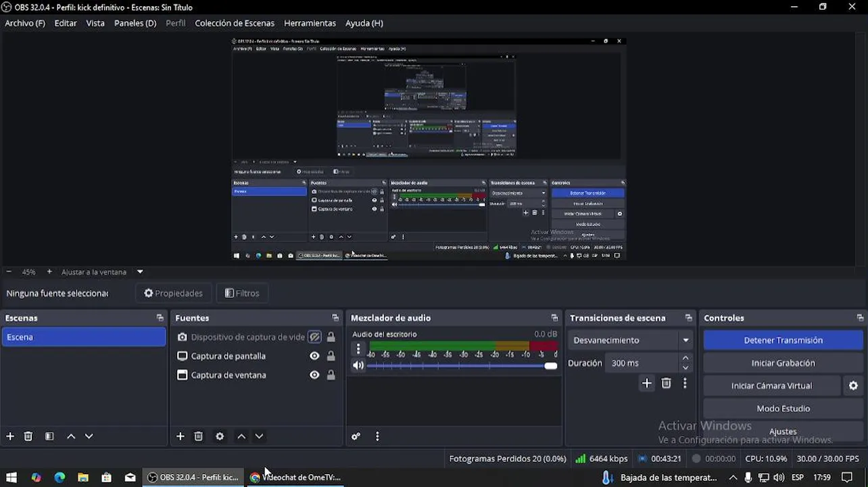Open the Herramientas menu
The height and width of the screenshot is (487, 868).
[310, 23]
